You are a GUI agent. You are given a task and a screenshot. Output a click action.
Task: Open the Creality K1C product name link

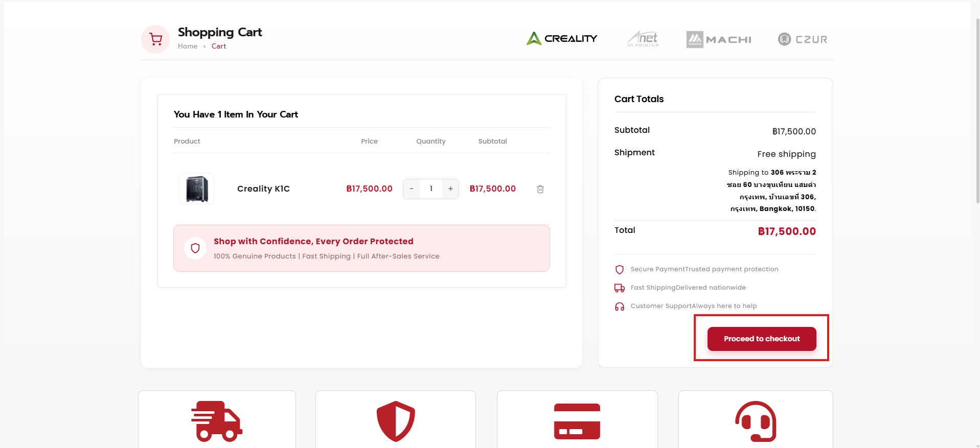[x=263, y=189]
